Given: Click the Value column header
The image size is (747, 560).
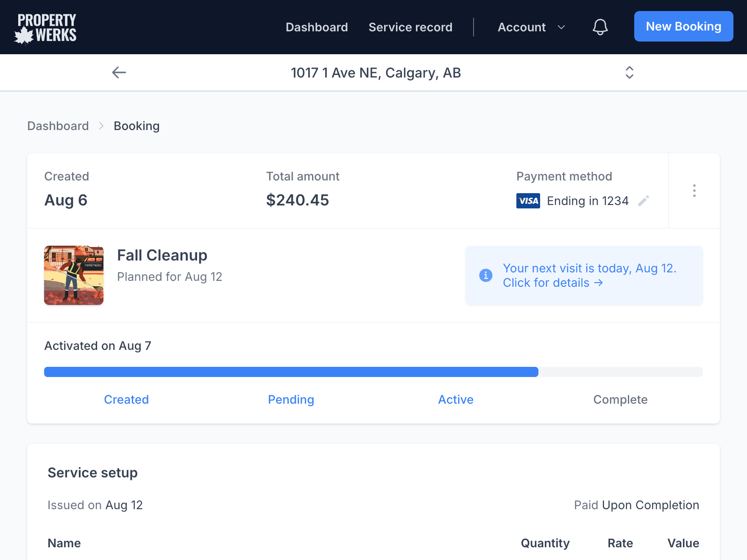Looking at the screenshot, I should pyautogui.click(x=683, y=543).
